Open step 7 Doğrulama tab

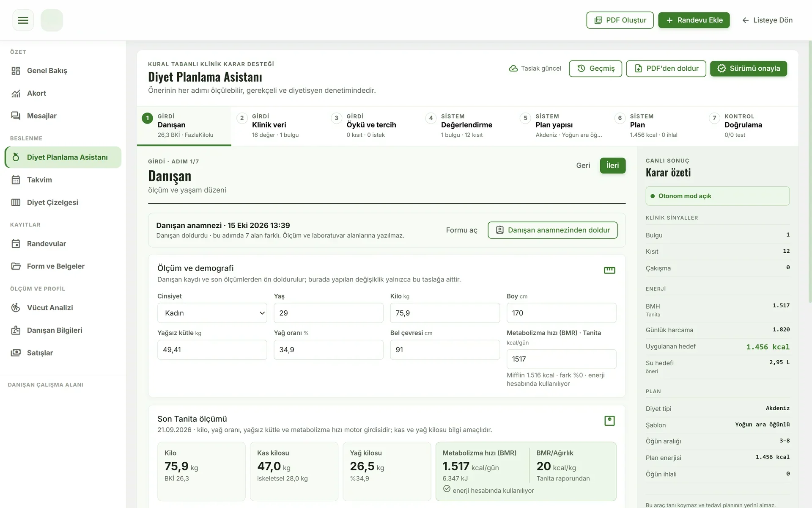(x=751, y=126)
